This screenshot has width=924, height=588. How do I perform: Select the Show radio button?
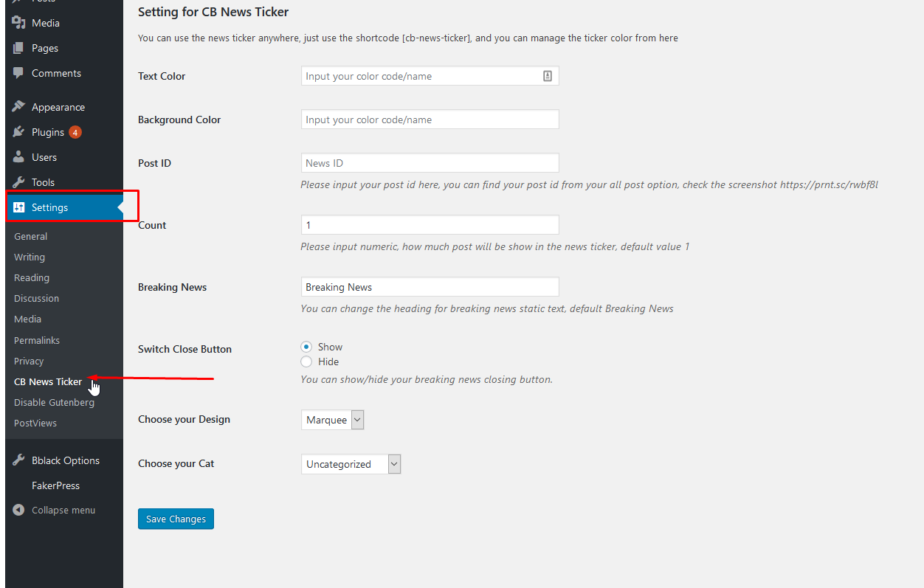(306, 347)
